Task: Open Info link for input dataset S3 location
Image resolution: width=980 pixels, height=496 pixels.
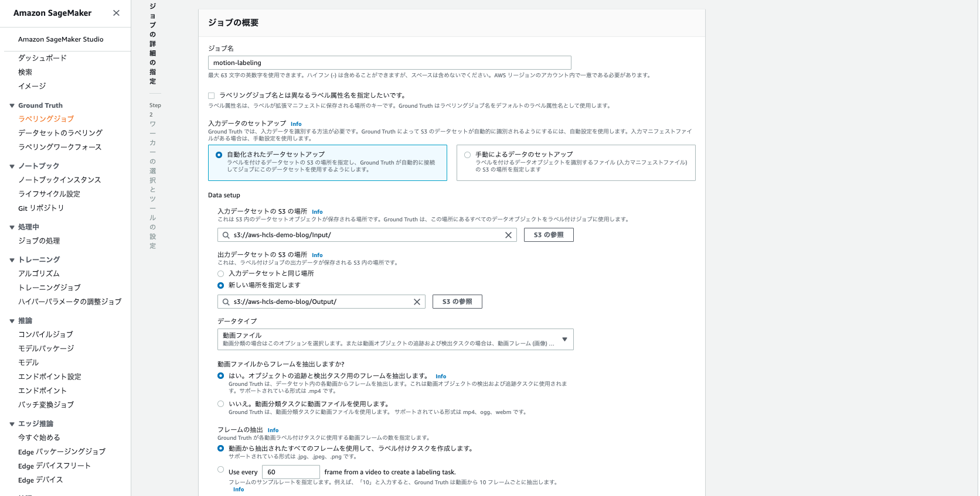Action: pos(317,212)
